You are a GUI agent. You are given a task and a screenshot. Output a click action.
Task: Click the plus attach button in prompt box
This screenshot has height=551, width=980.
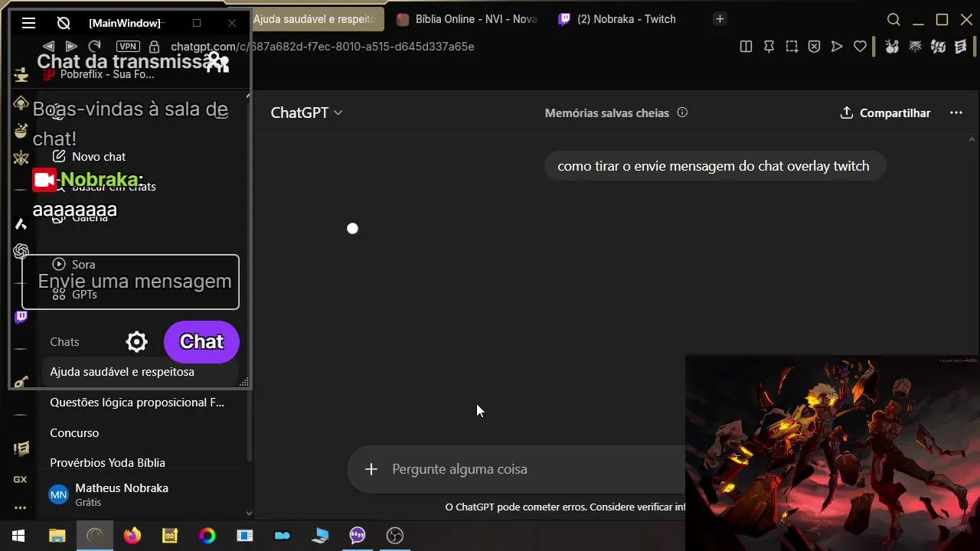point(371,469)
